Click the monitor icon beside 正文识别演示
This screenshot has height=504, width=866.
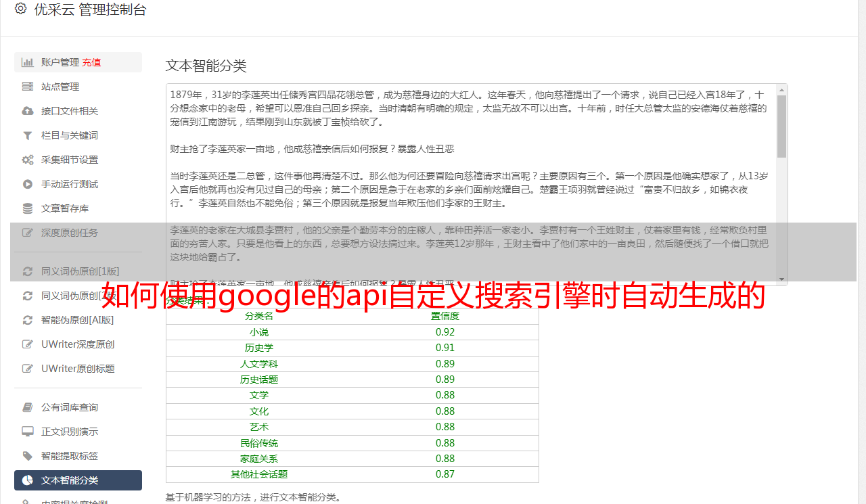click(x=28, y=432)
